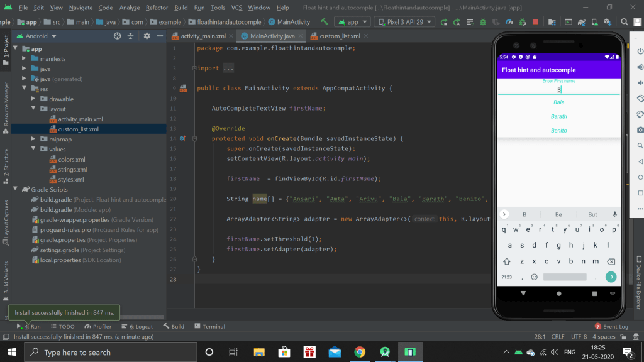
Task: Select the Barath autocomplete suggestion
Action: click(558, 116)
